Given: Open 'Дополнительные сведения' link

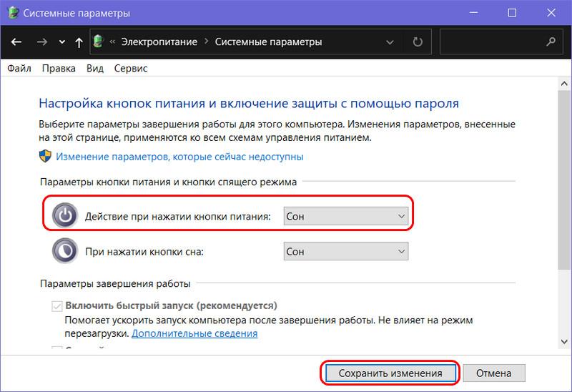Looking at the screenshot, I should click(194, 333).
